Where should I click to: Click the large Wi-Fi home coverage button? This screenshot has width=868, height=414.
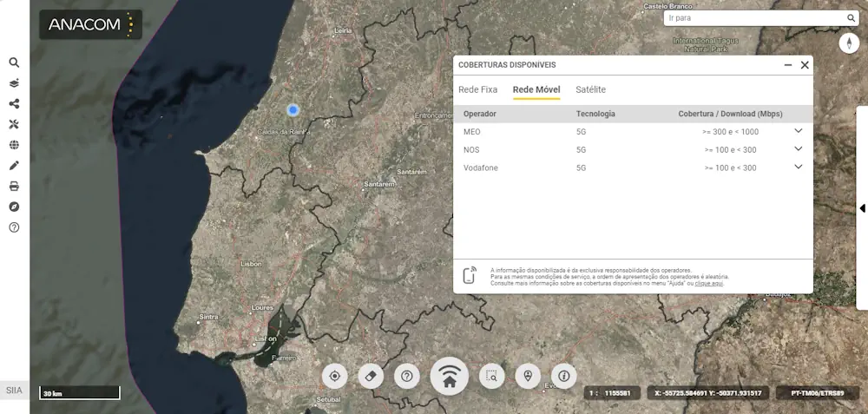click(450, 376)
